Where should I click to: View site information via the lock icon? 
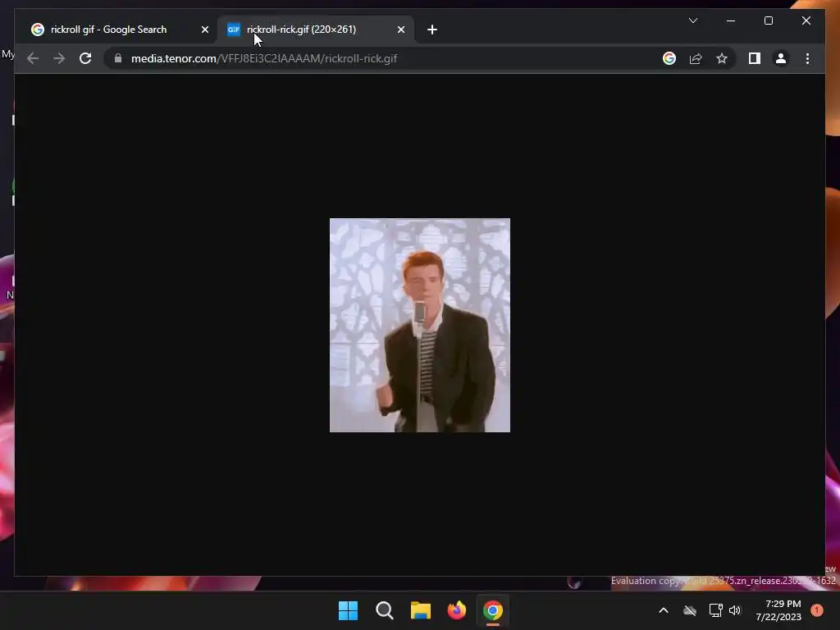coord(118,58)
